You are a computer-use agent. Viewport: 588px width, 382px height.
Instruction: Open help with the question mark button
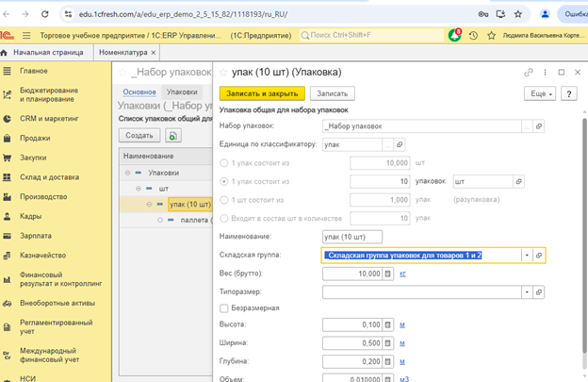point(569,93)
